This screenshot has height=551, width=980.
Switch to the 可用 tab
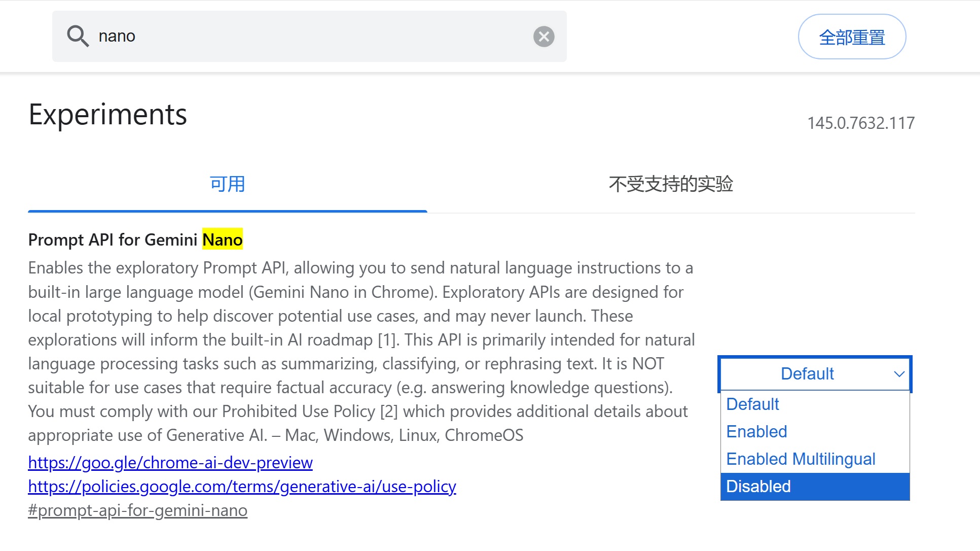tap(228, 184)
